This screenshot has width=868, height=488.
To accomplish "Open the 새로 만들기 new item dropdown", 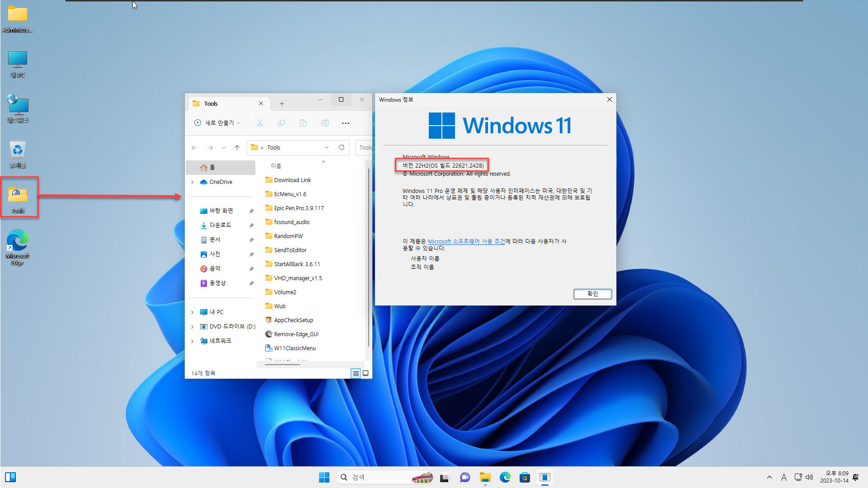I will (x=217, y=123).
